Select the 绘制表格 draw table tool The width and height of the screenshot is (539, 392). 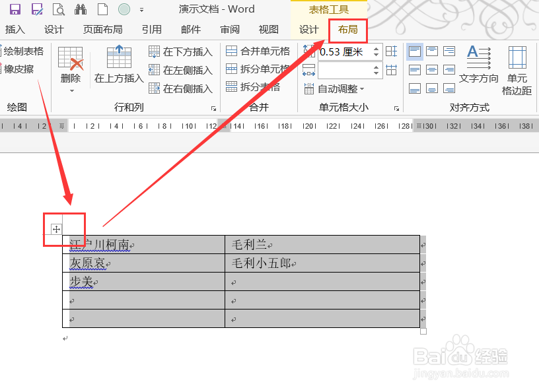[22, 51]
